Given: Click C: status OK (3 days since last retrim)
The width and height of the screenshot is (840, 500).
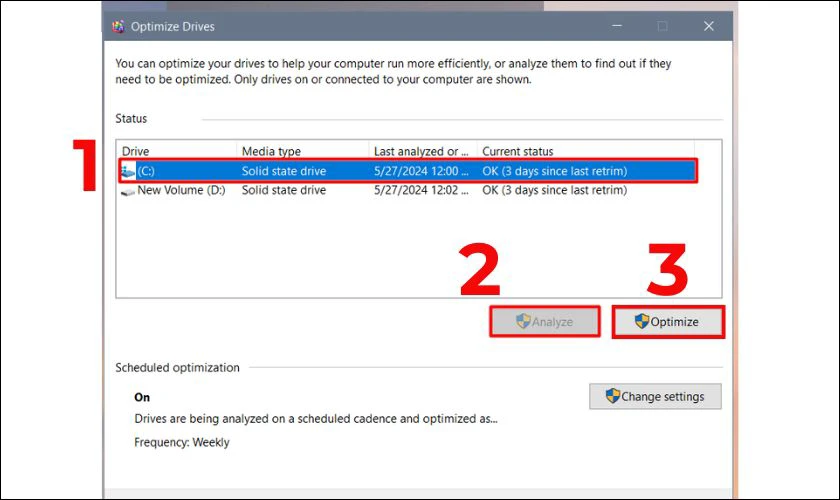Looking at the screenshot, I should (554, 171).
